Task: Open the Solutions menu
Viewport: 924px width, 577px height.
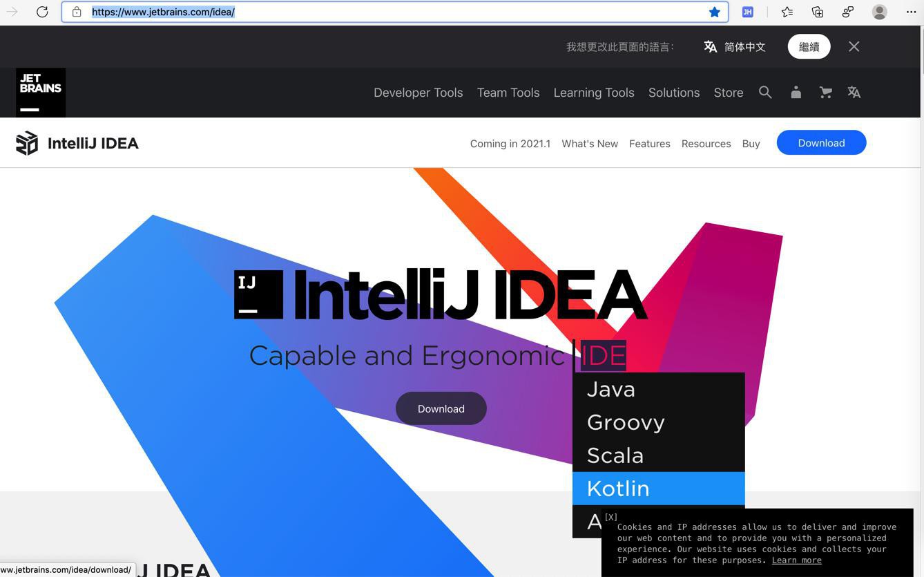Action: tap(674, 93)
